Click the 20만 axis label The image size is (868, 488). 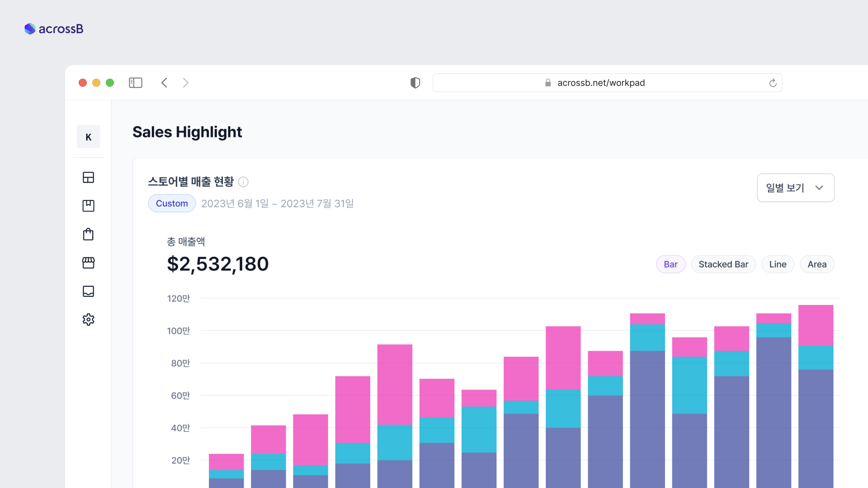pos(180,460)
